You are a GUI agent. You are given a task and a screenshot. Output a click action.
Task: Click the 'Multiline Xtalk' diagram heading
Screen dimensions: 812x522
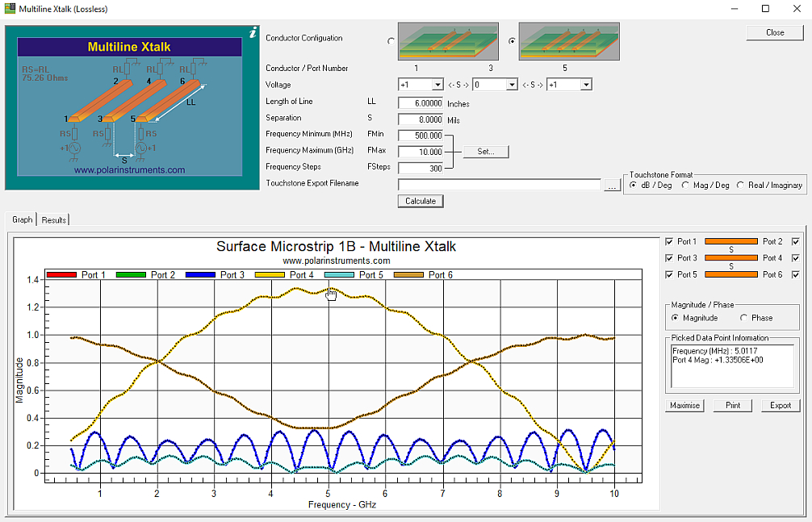pyautogui.click(x=129, y=47)
